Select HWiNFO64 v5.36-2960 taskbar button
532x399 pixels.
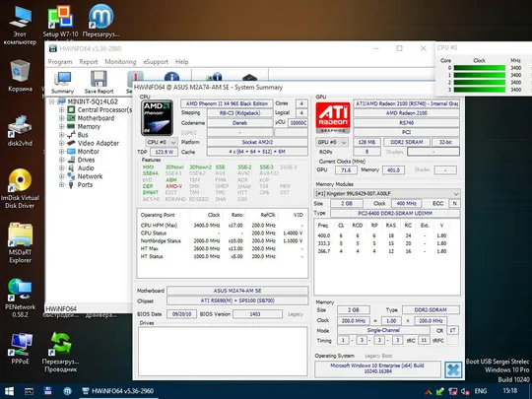118,391
